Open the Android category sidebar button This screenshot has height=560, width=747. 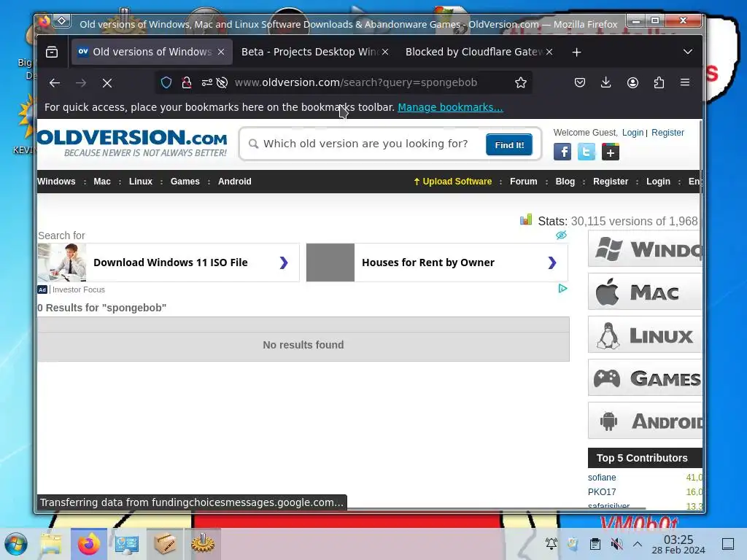[645, 421]
